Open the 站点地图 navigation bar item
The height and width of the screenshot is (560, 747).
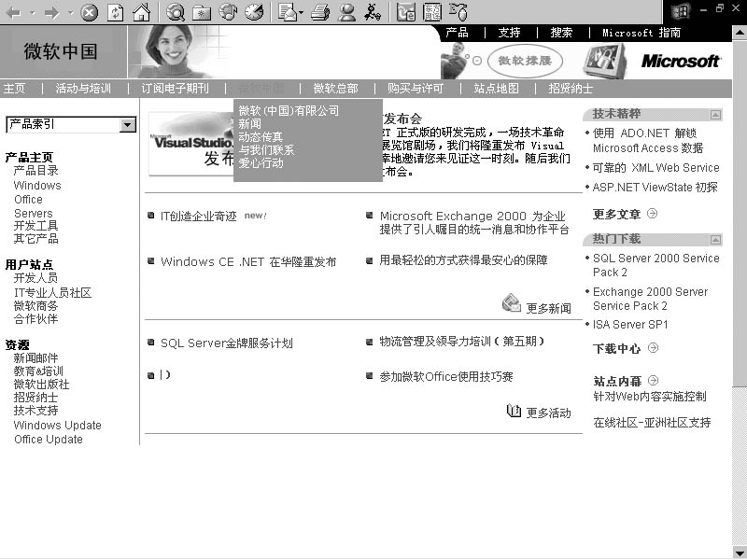pyautogui.click(x=497, y=89)
